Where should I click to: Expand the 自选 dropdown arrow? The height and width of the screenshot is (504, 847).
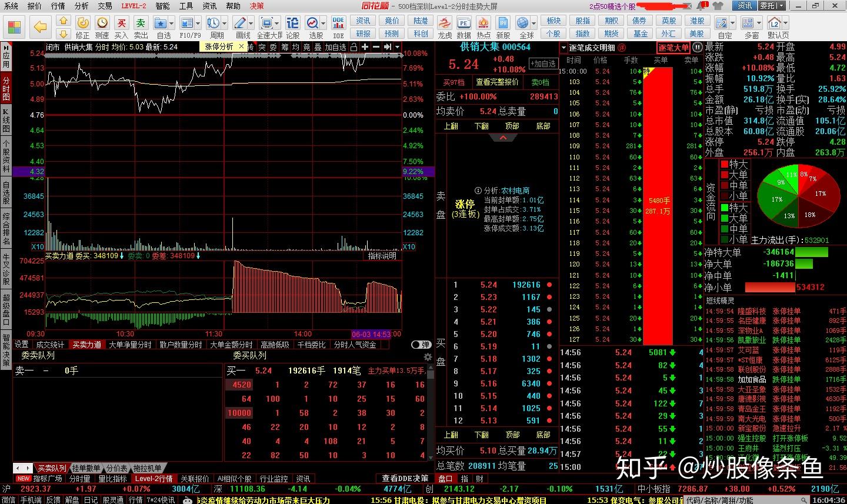[x=171, y=24]
